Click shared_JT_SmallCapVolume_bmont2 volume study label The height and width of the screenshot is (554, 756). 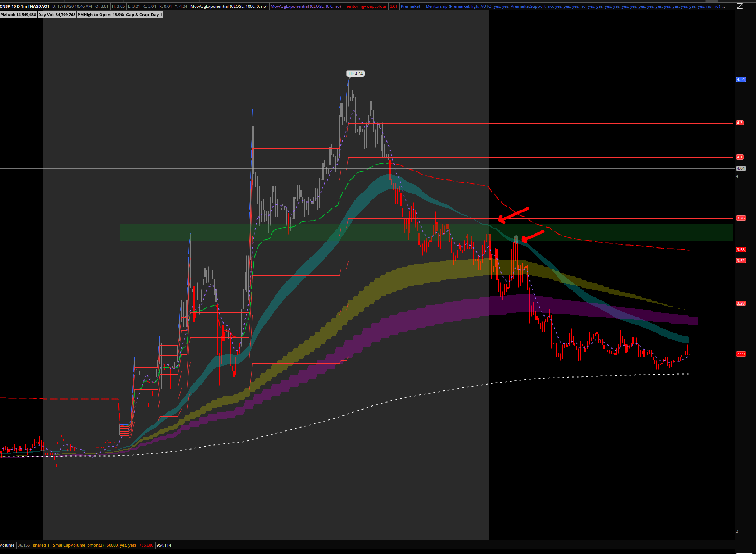click(84, 545)
